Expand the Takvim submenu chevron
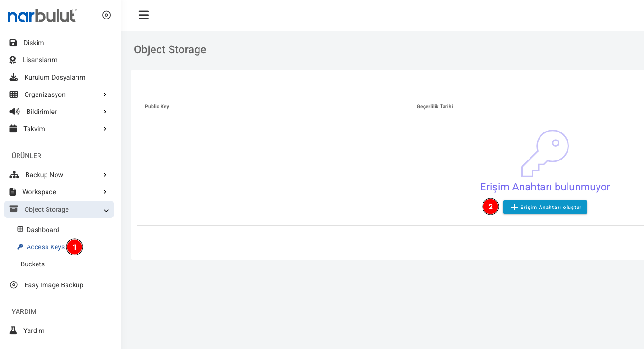 [x=105, y=129]
